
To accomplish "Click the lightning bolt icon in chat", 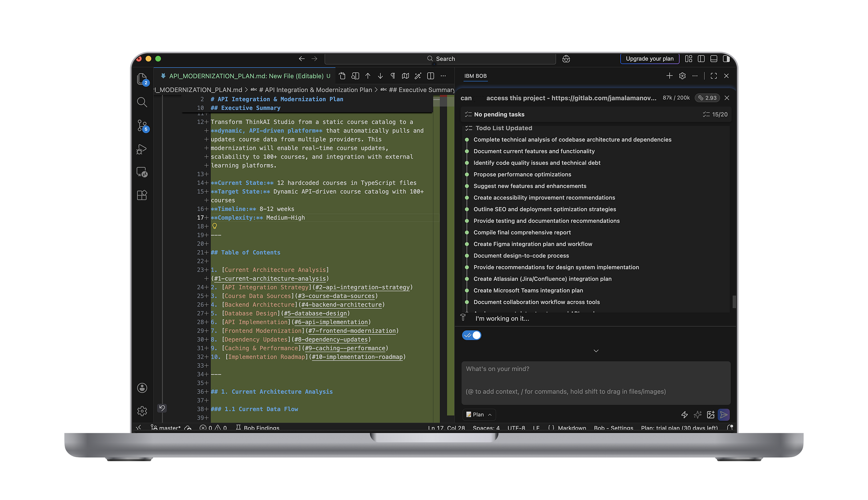I will tap(684, 414).
